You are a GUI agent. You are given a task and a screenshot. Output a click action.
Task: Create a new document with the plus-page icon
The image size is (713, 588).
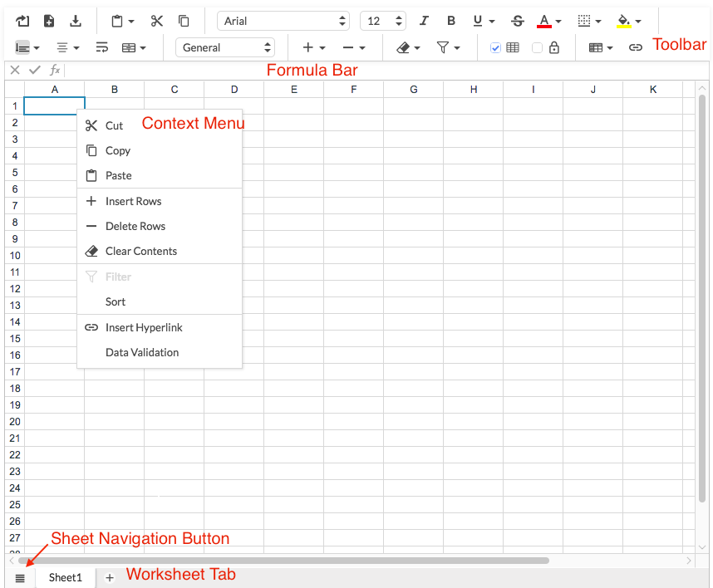coord(49,21)
